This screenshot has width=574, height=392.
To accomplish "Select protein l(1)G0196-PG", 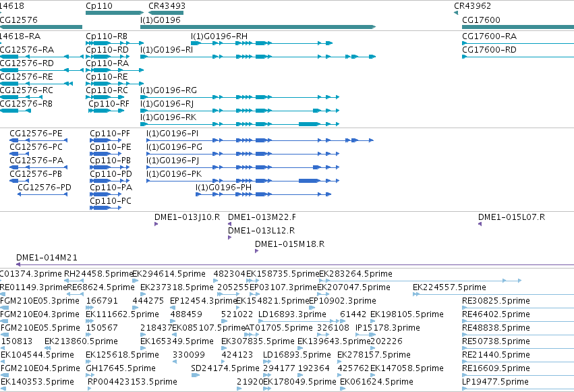I will tap(243, 154).
